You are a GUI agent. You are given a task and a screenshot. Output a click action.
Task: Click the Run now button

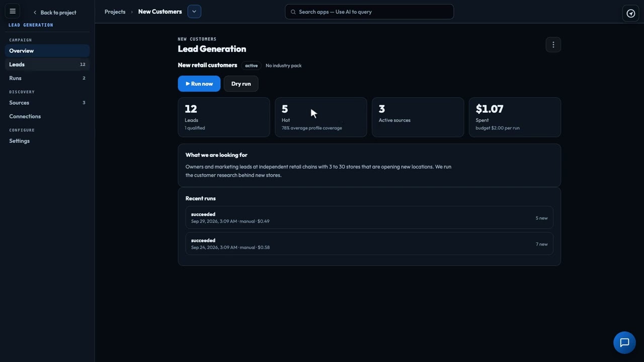(x=199, y=83)
